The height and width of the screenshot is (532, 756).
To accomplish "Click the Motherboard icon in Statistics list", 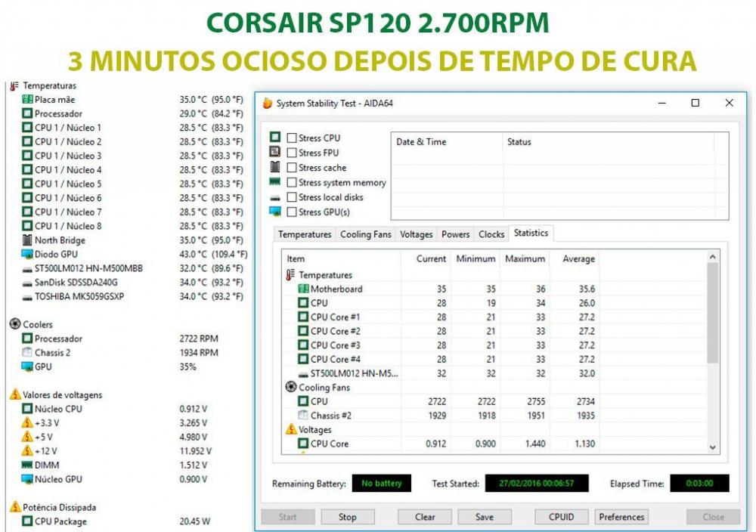I will tap(303, 289).
